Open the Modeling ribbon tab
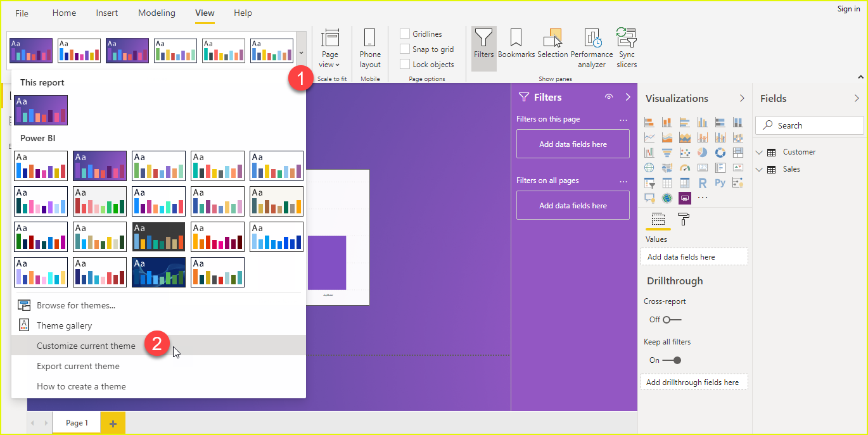 click(x=156, y=13)
